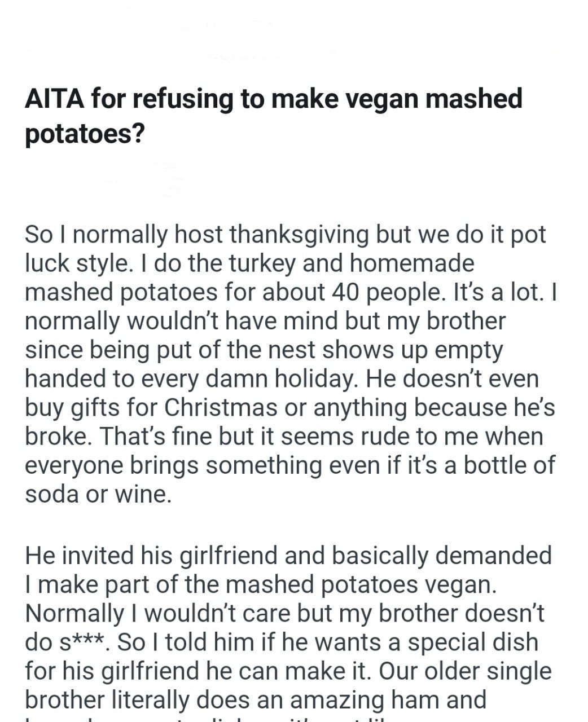This screenshot has width=588, height=722.
Task: Click the phrase "since being put of the nest"
Action: tap(170, 350)
